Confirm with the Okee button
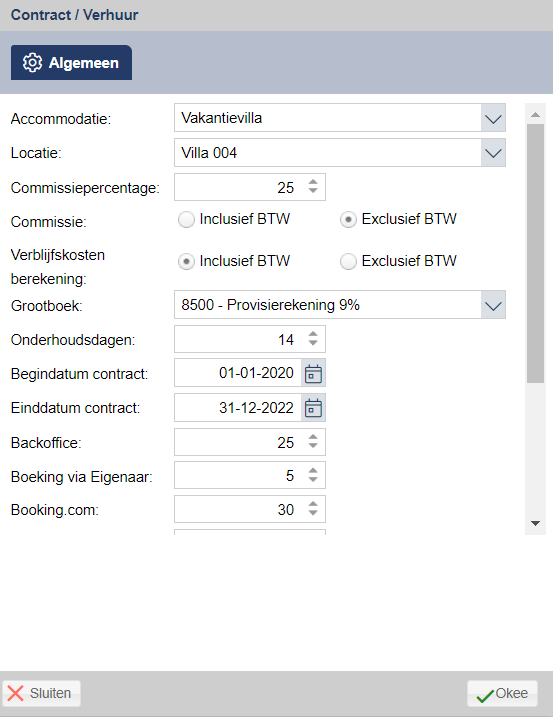 [502, 694]
